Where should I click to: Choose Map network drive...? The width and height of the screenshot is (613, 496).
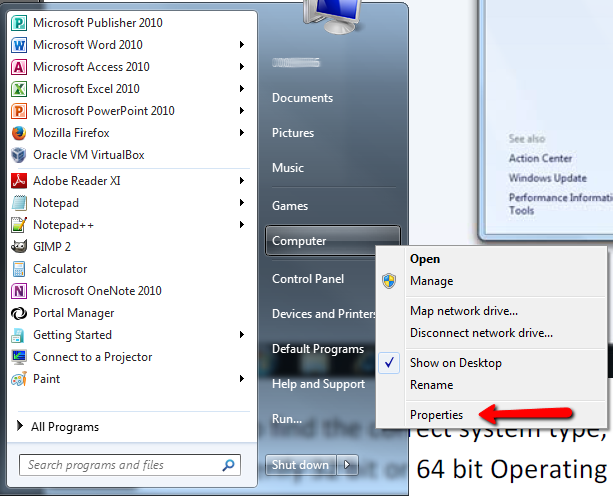tap(464, 311)
